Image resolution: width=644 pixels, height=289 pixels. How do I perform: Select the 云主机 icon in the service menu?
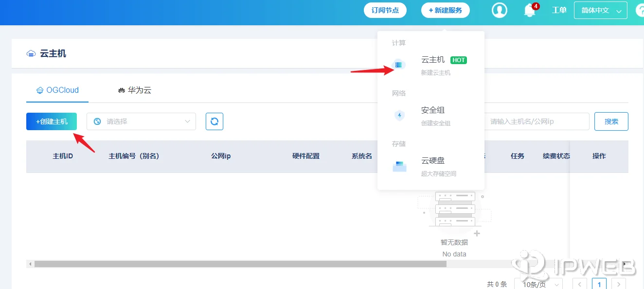pos(399,64)
